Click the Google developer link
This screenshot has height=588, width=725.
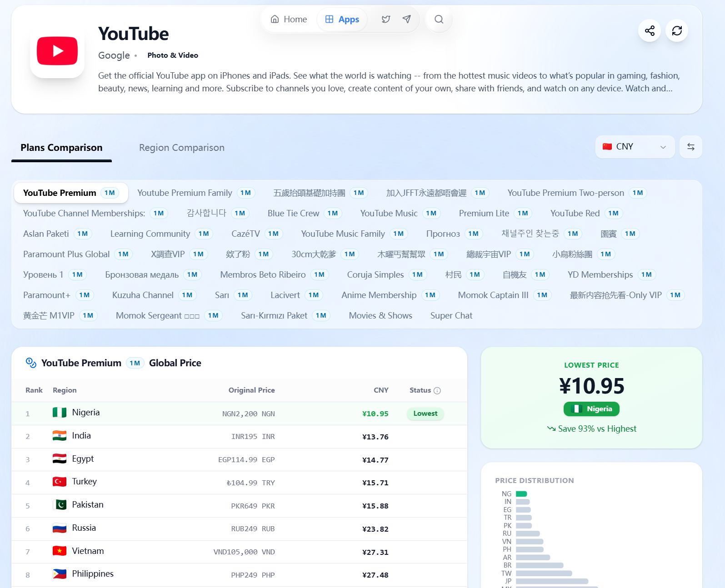[x=114, y=55]
